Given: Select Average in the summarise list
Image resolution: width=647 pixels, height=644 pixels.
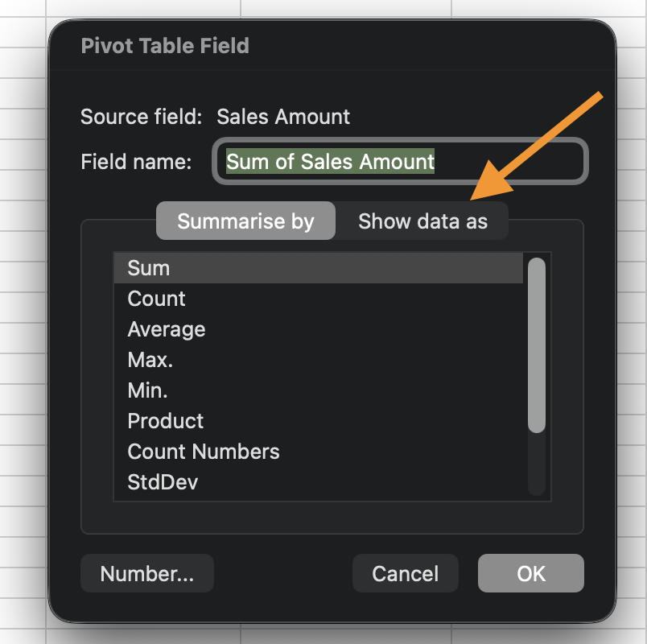Looking at the screenshot, I should point(167,329).
